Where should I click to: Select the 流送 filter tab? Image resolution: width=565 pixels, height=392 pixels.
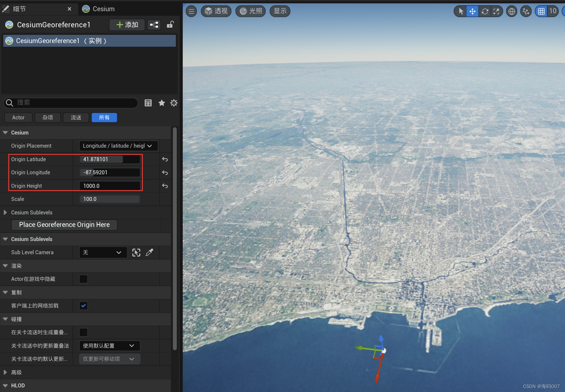(76, 117)
